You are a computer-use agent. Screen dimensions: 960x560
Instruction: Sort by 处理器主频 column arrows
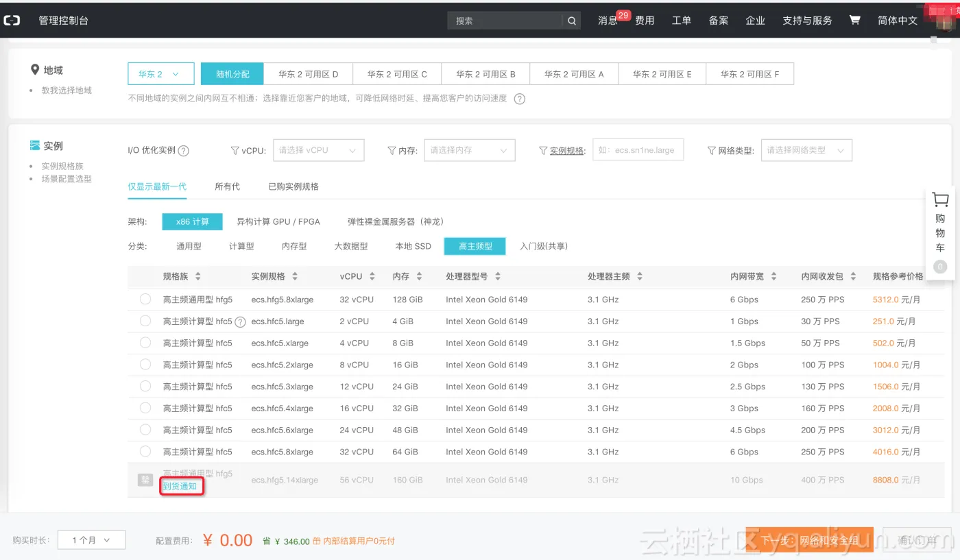click(x=640, y=276)
